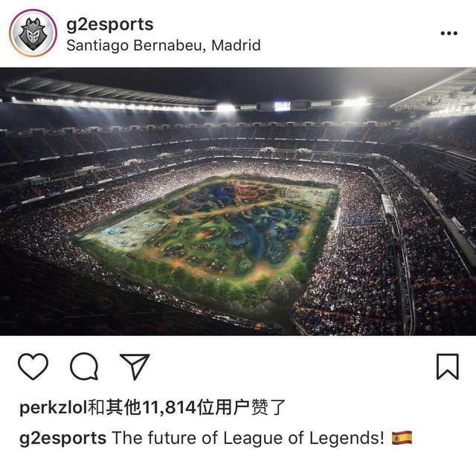Open perkzlol's profile from the likes line
This screenshot has width=476, height=449.
(x=53, y=407)
